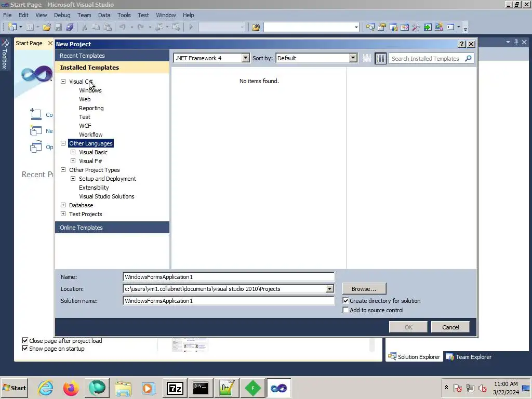Toggle Show page on startup checkbox
This screenshot has height=399, width=532.
point(25,349)
